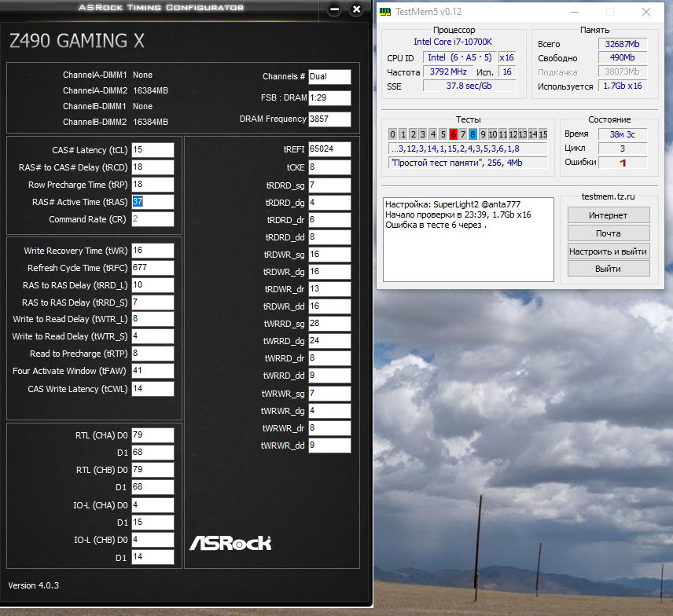The width and height of the screenshot is (673, 616).
Task: Click the Read to Precharge (tRTP) field
Action: 153,354
